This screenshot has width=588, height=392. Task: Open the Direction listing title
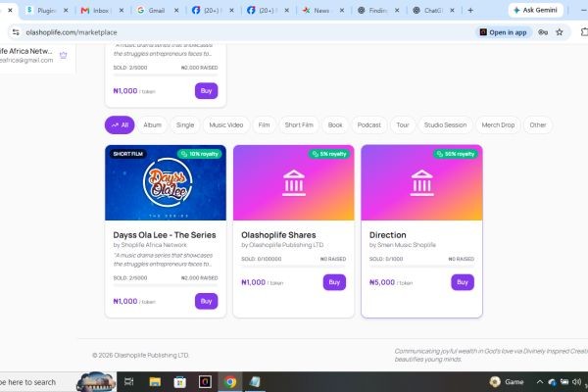(388, 235)
